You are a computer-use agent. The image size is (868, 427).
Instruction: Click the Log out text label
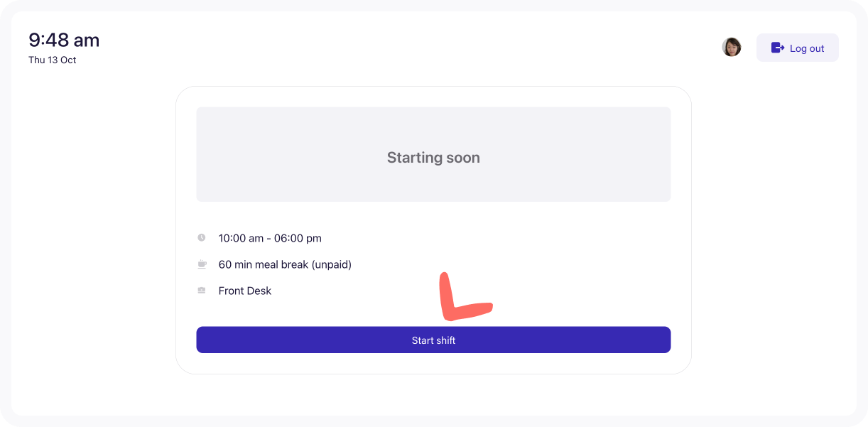coord(807,48)
